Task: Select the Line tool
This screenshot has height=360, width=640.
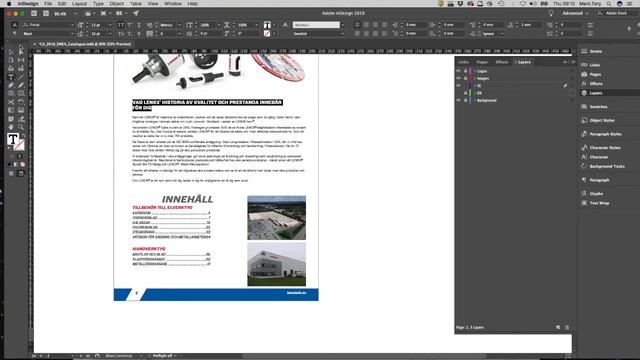Action: [x=20, y=77]
